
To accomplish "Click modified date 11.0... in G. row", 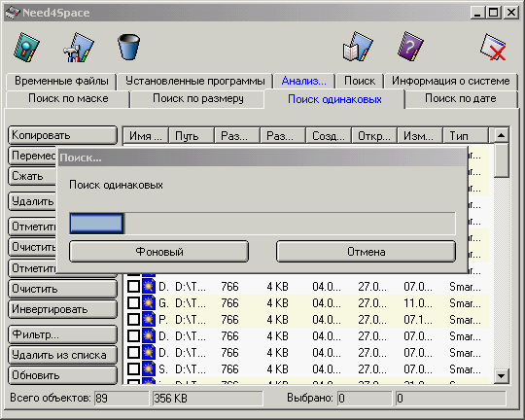I will tap(418, 303).
